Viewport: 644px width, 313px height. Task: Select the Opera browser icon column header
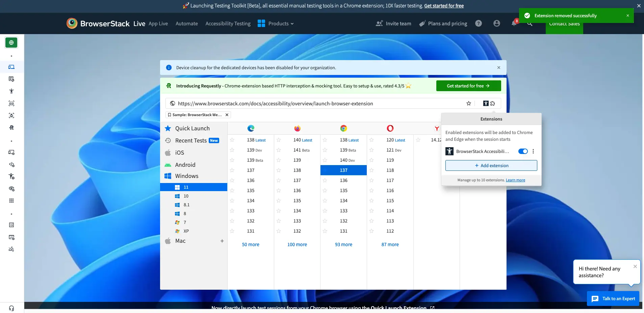pos(390,128)
